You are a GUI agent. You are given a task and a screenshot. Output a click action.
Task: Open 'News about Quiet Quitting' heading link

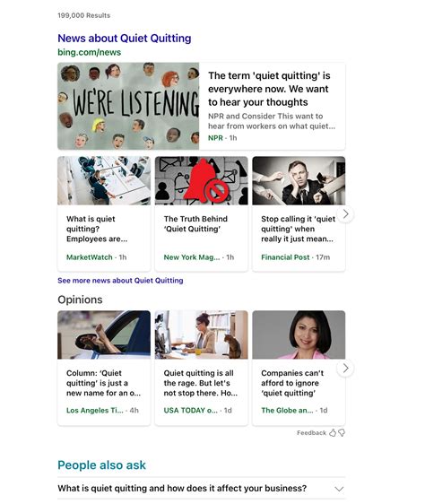coord(125,38)
